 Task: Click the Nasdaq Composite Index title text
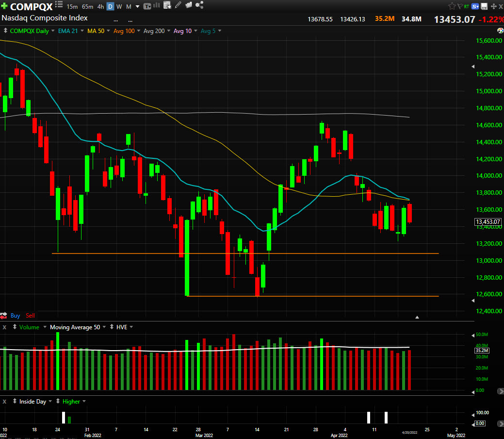[44, 18]
